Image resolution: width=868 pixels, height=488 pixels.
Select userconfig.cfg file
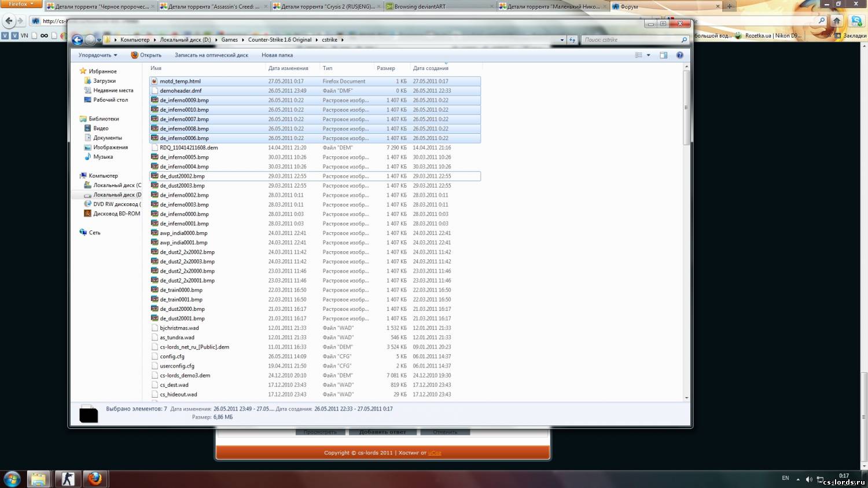click(x=315, y=366)
